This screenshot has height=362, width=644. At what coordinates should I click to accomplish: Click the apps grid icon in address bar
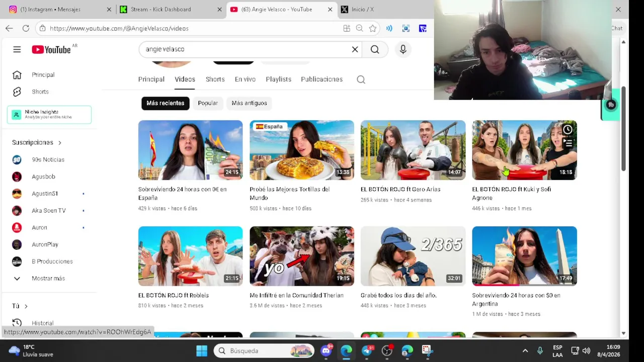click(347, 29)
